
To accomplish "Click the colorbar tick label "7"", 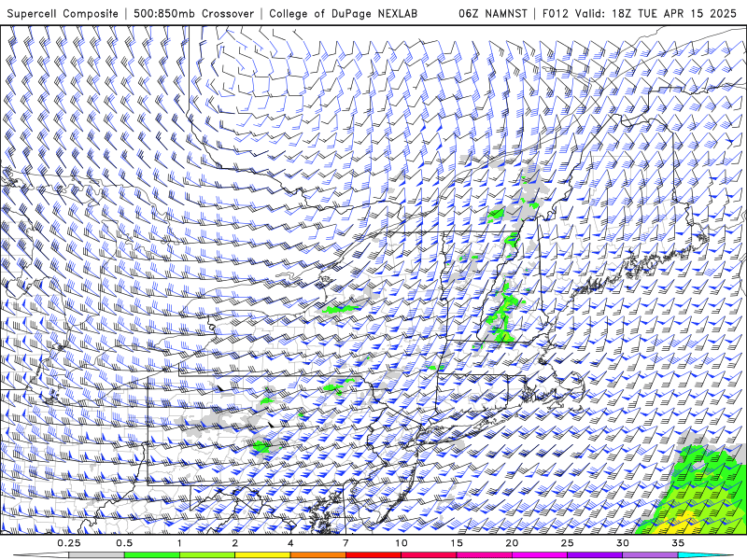I will point(345,543).
